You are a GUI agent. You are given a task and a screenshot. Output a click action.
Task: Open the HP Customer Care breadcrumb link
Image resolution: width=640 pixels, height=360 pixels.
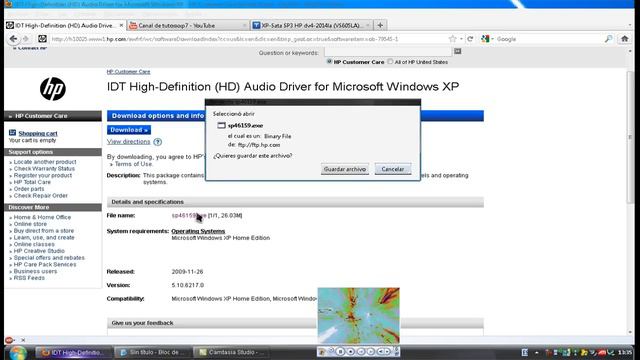coord(129,71)
